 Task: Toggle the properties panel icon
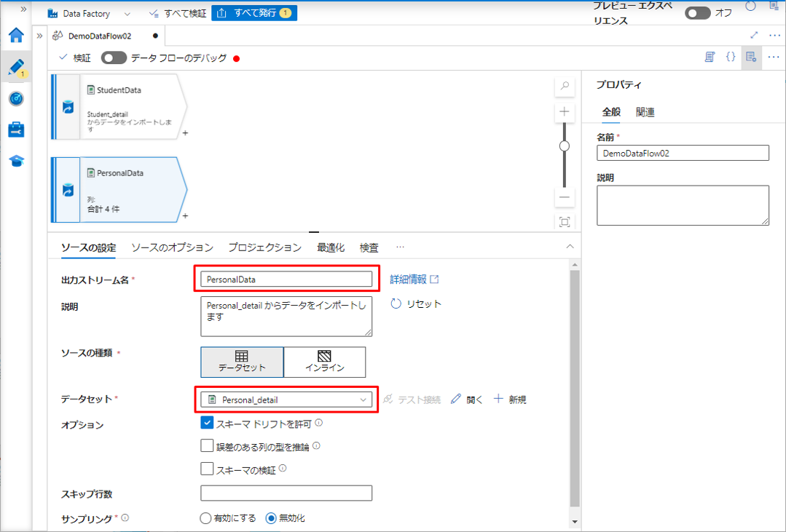751,57
